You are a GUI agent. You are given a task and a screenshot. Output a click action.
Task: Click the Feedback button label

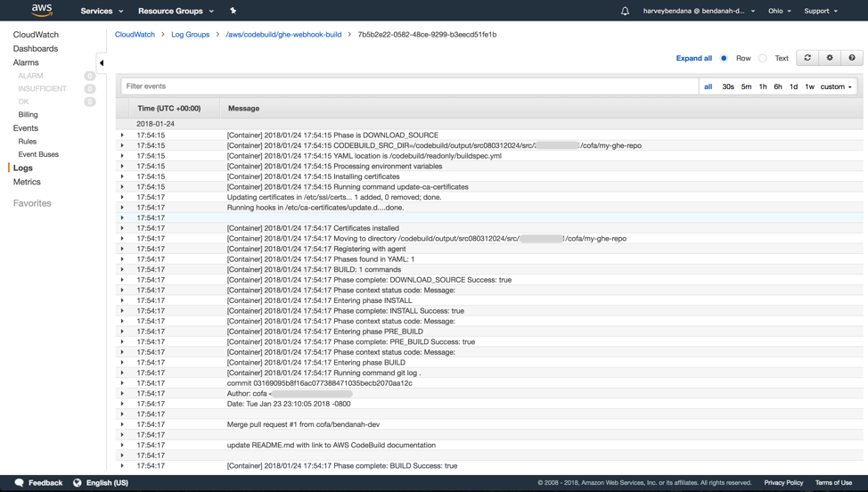(45, 482)
